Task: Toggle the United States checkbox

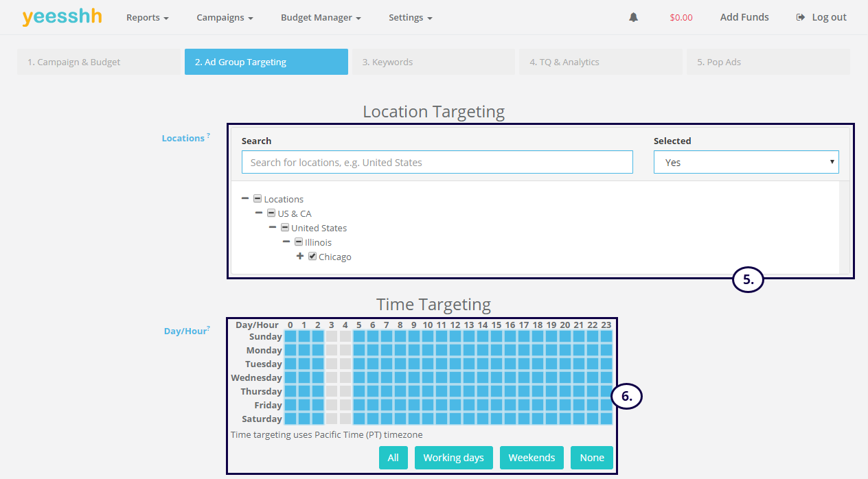Action: (x=285, y=228)
